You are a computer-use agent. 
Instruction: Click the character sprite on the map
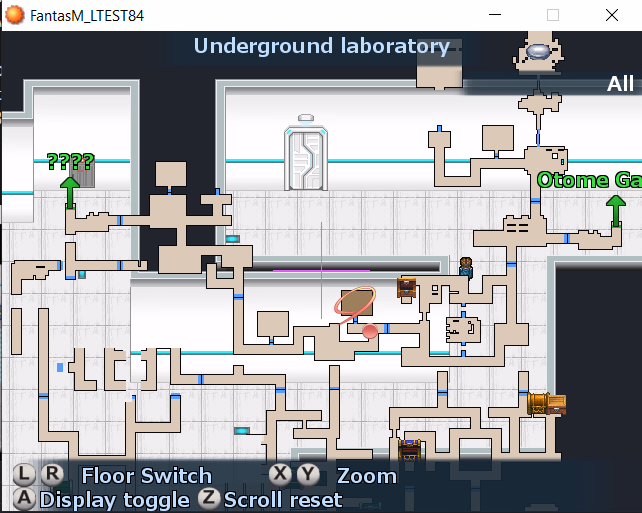(466, 266)
